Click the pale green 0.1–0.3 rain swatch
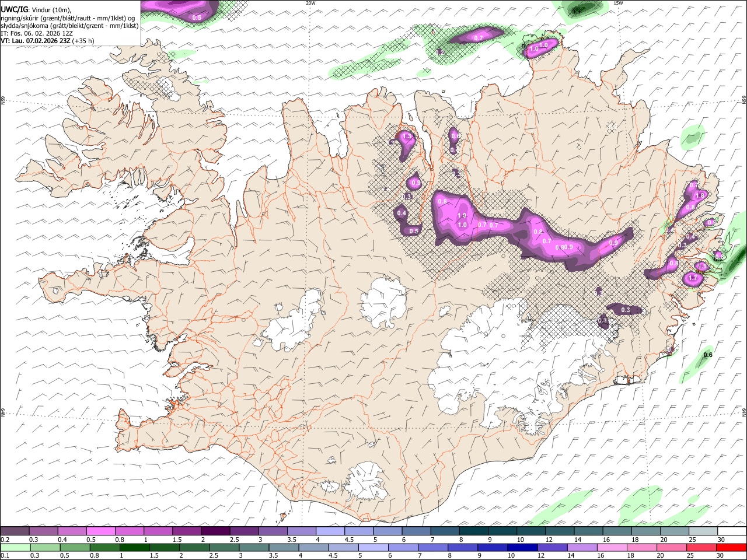747x560 pixels. pyautogui.click(x=15, y=547)
